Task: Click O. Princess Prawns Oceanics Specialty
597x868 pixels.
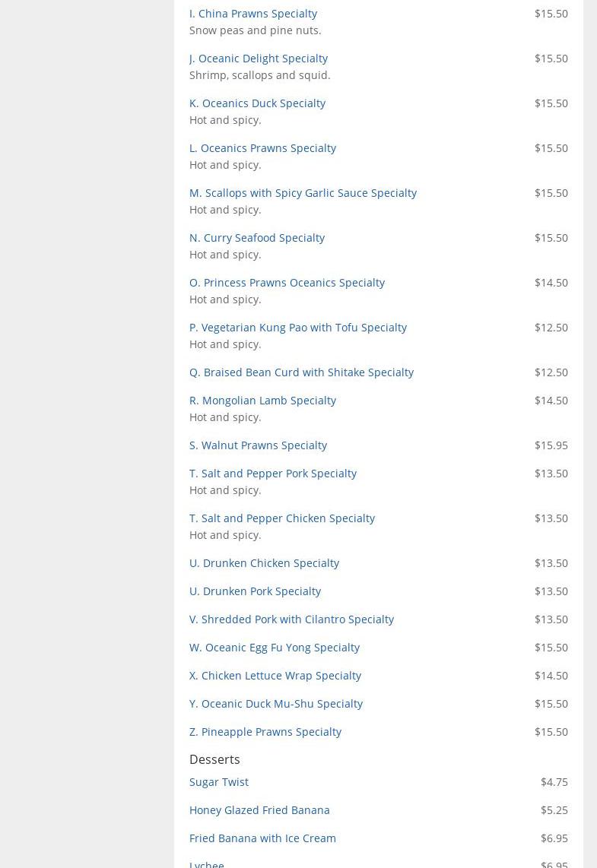Action: coord(287,282)
